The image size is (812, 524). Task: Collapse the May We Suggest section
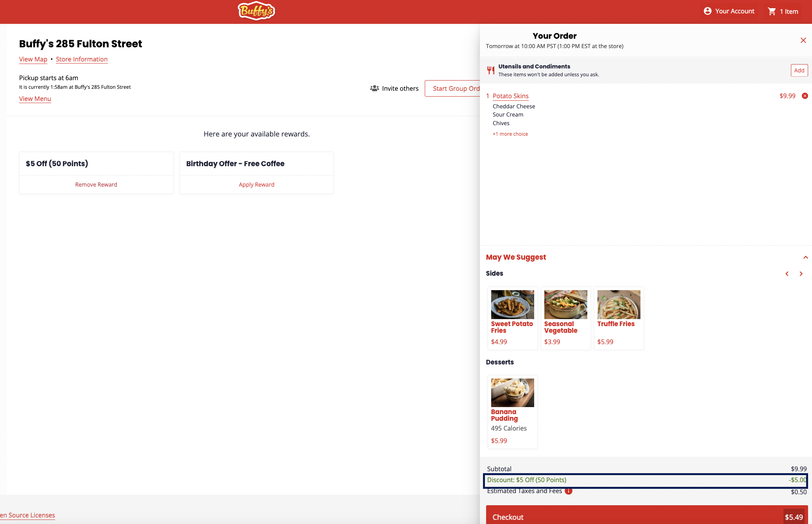coord(805,257)
